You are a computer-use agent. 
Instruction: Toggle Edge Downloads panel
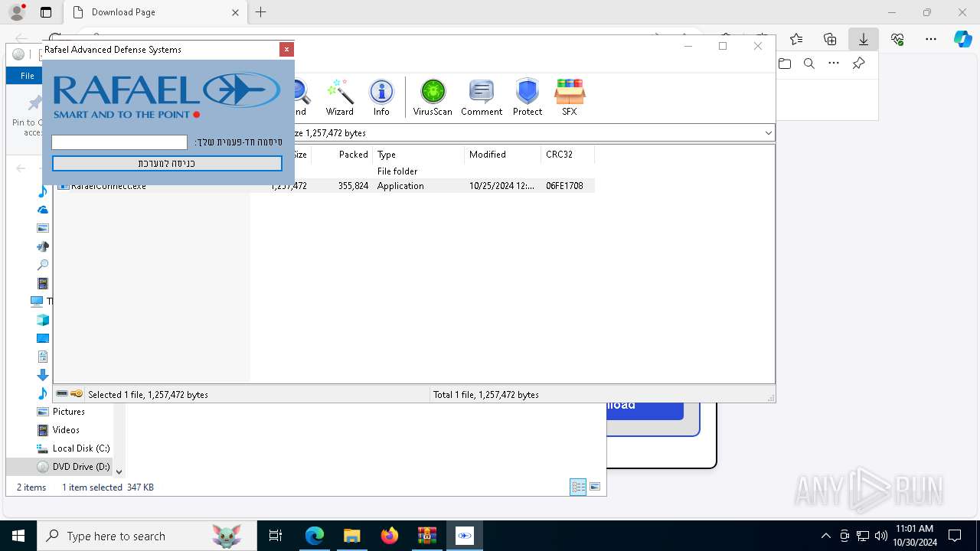pyautogui.click(x=864, y=39)
